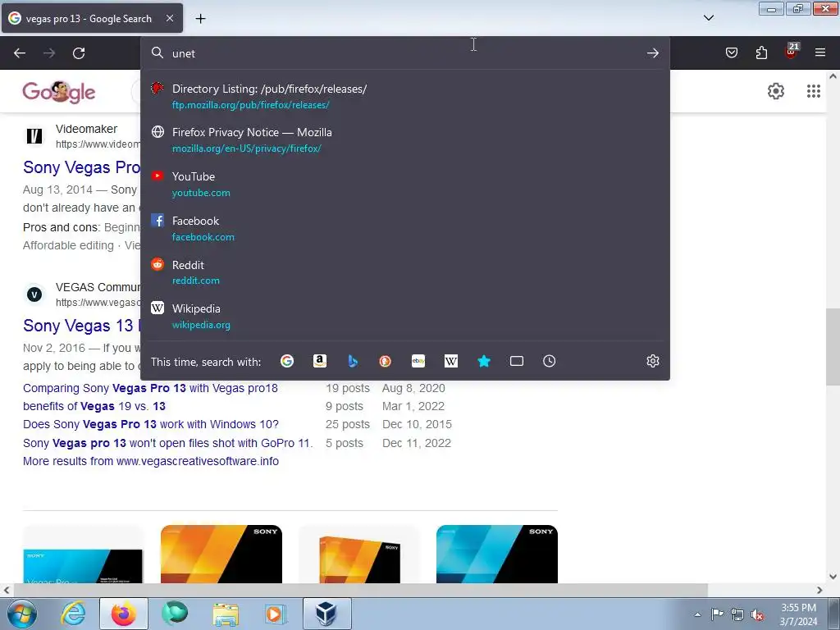This screenshot has width=840, height=630.
Task: Open the list all tabs dropdown
Action: coord(708,18)
